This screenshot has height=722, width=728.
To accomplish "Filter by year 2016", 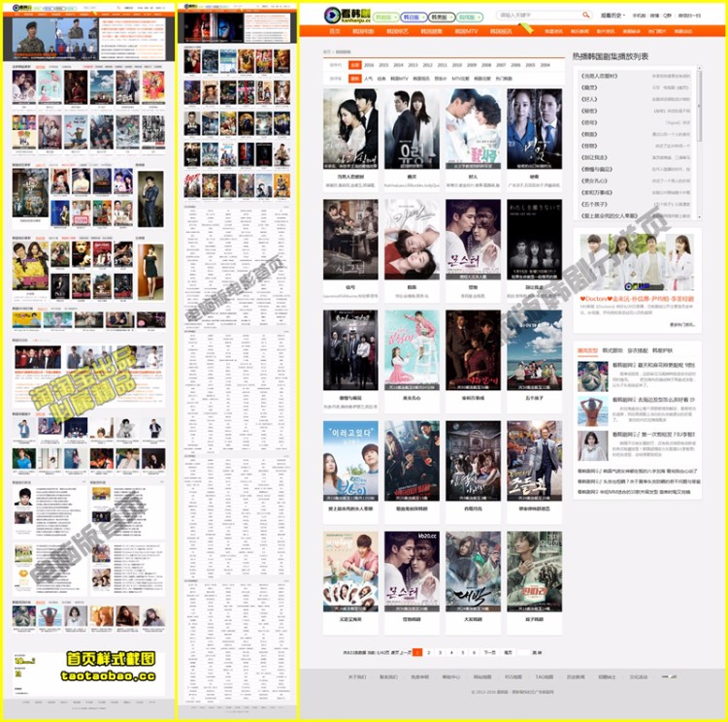I will click(369, 65).
